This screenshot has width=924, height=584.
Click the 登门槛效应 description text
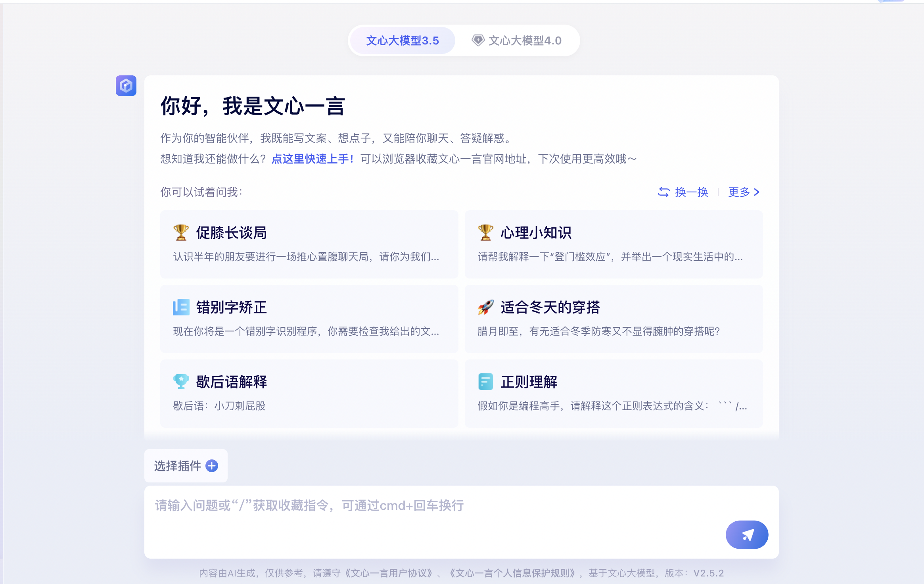610,257
